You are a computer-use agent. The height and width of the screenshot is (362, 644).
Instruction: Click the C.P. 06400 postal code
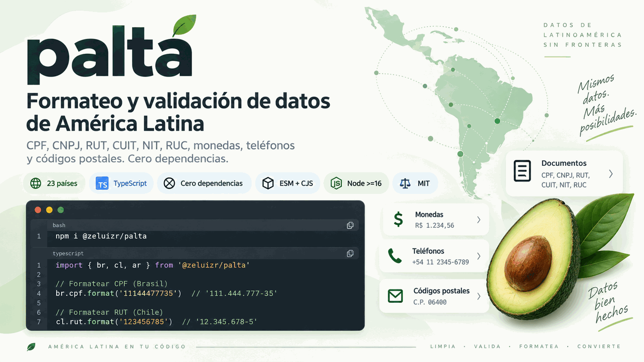(x=430, y=302)
